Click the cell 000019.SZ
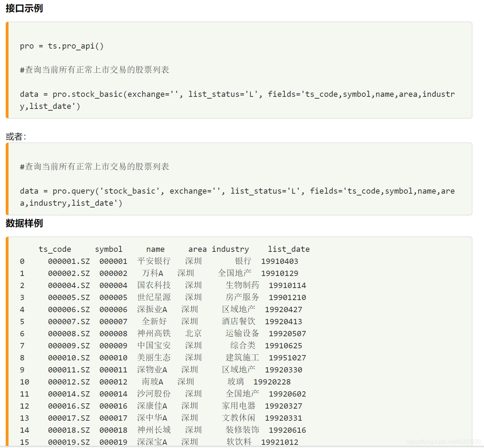 tap(69, 442)
